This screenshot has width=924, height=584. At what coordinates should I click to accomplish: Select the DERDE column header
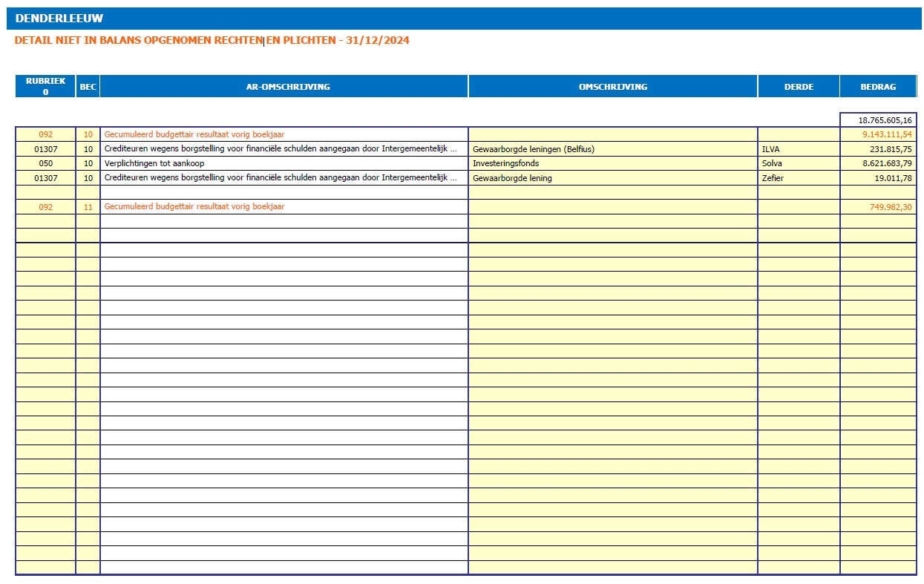799,86
